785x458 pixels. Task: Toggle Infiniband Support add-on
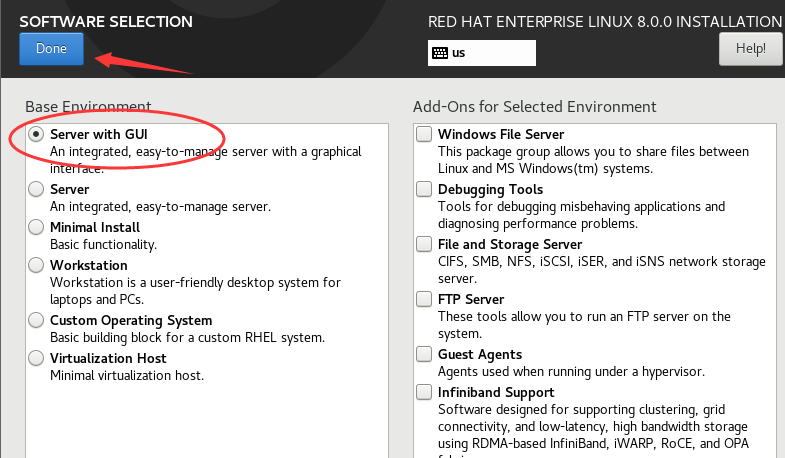pos(425,392)
